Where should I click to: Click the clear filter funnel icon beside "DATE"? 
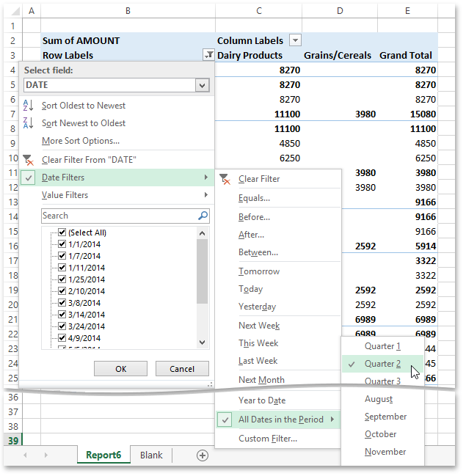pos(28,160)
